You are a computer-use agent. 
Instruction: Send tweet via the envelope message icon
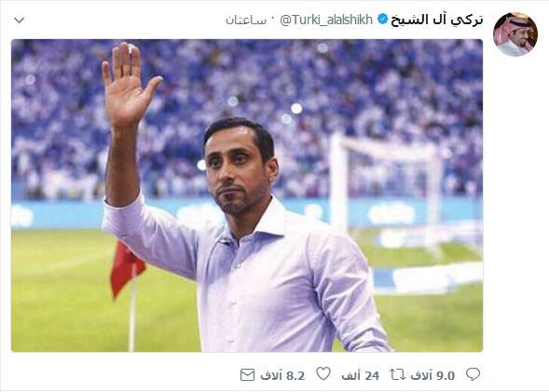tap(247, 375)
